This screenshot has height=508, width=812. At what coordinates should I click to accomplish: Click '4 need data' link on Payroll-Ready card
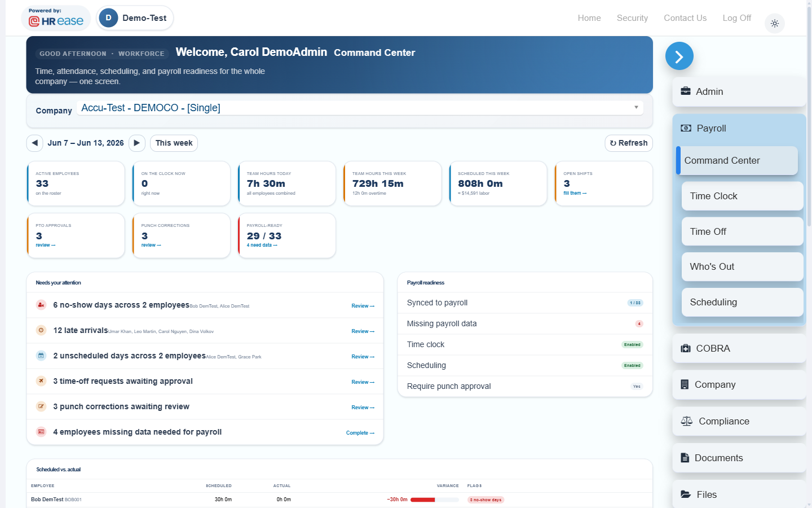262,245
